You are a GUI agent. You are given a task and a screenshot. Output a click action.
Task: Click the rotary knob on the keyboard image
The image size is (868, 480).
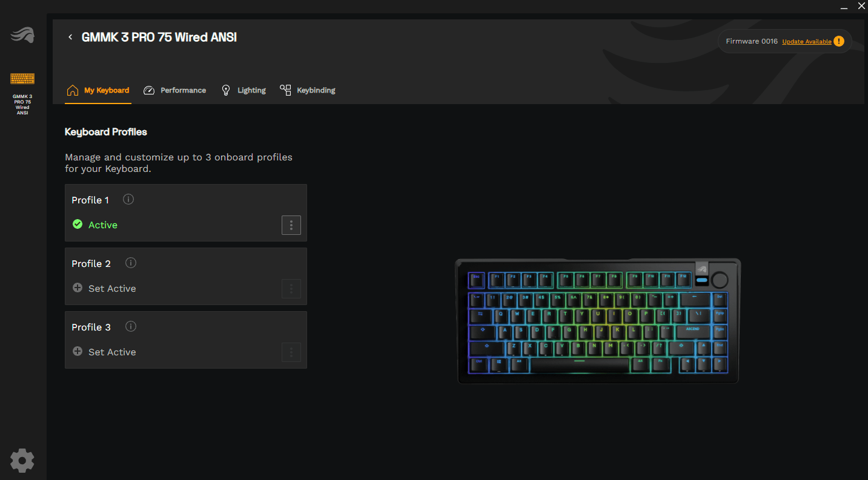pos(720,280)
